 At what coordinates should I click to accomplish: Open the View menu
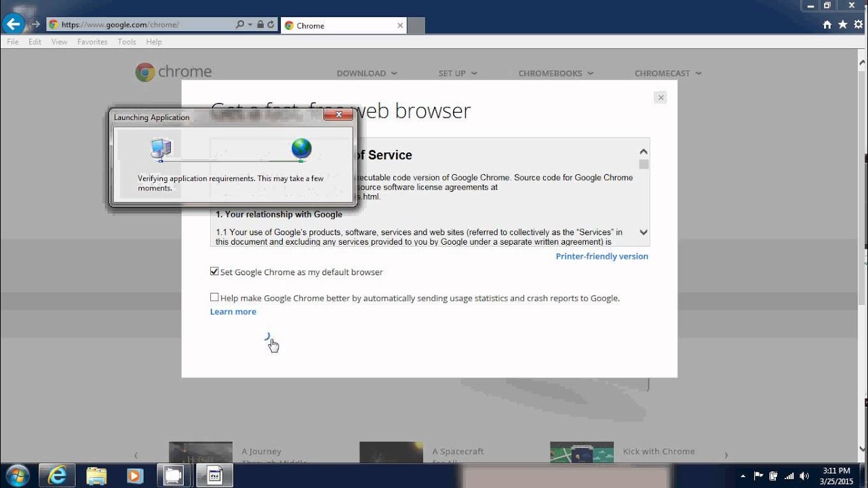pos(60,42)
